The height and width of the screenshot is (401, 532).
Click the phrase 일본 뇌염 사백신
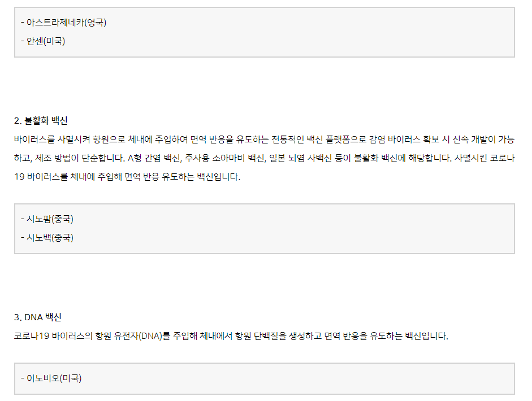(x=301, y=158)
